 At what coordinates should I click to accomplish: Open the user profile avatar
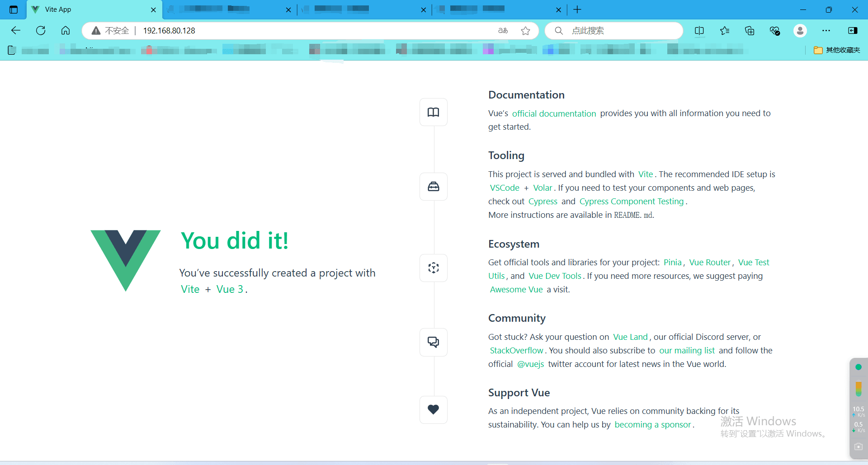pyautogui.click(x=800, y=31)
